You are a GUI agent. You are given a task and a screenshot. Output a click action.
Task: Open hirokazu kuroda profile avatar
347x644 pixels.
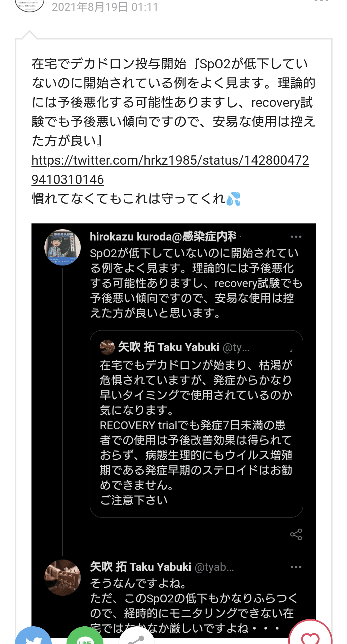62,247
